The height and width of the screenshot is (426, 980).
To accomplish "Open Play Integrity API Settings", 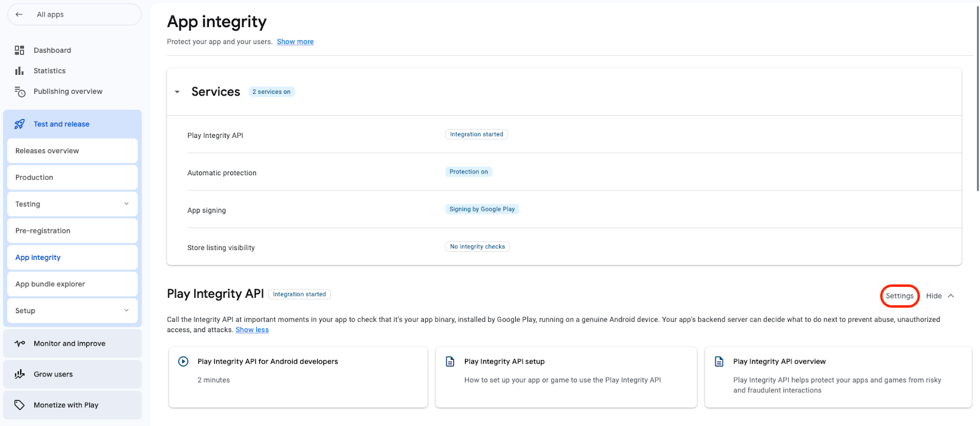I will [x=900, y=295].
